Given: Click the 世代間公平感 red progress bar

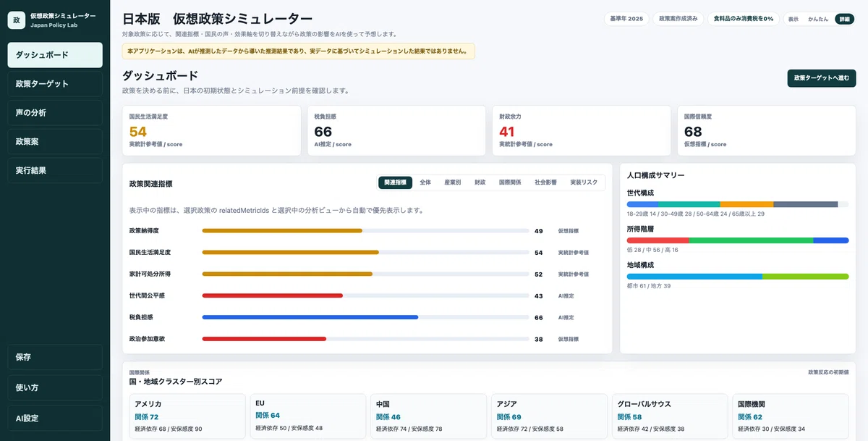Looking at the screenshot, I should [365, 295].
